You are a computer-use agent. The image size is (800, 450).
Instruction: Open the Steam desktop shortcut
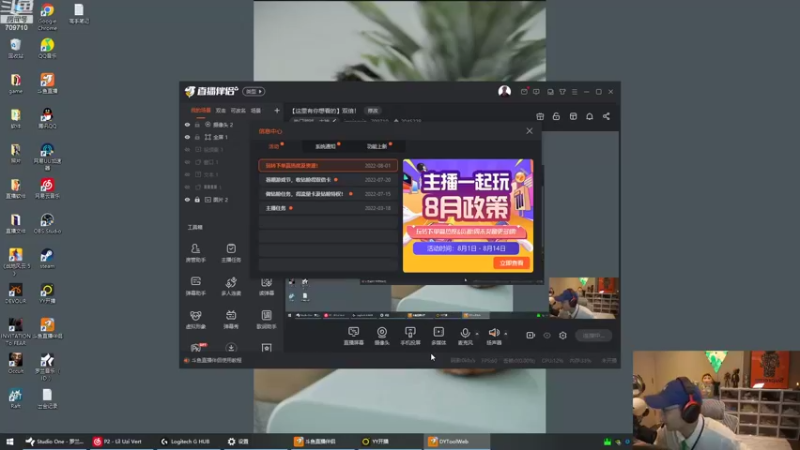click(47, 259)
